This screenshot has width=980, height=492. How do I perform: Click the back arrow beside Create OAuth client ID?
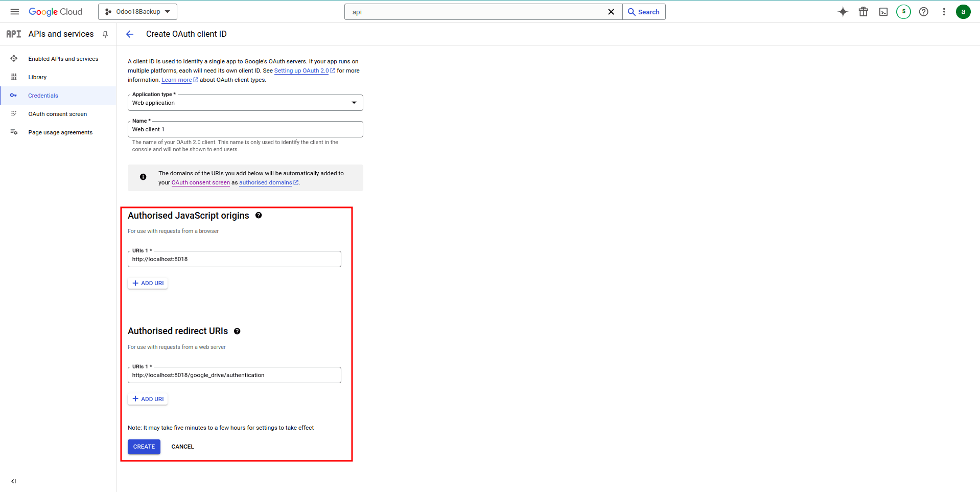click(130, 34)
